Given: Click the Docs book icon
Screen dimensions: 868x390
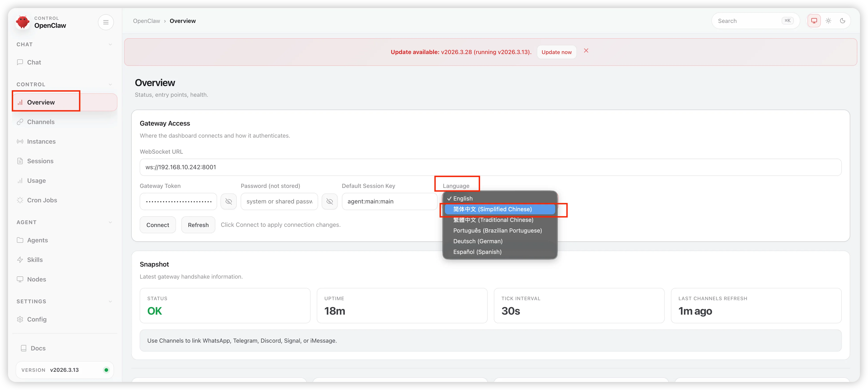Looking at the screenshot, I should click(24, 348).
